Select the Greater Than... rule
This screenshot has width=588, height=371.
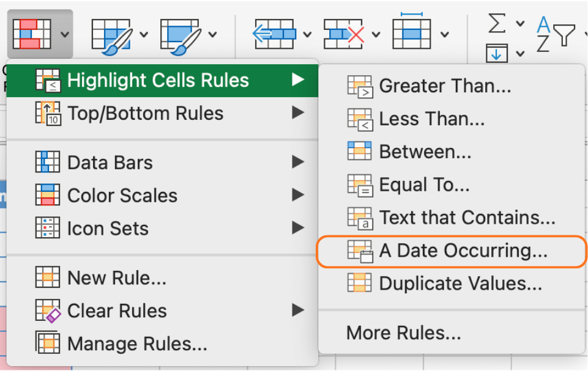(x=445, y=86)
